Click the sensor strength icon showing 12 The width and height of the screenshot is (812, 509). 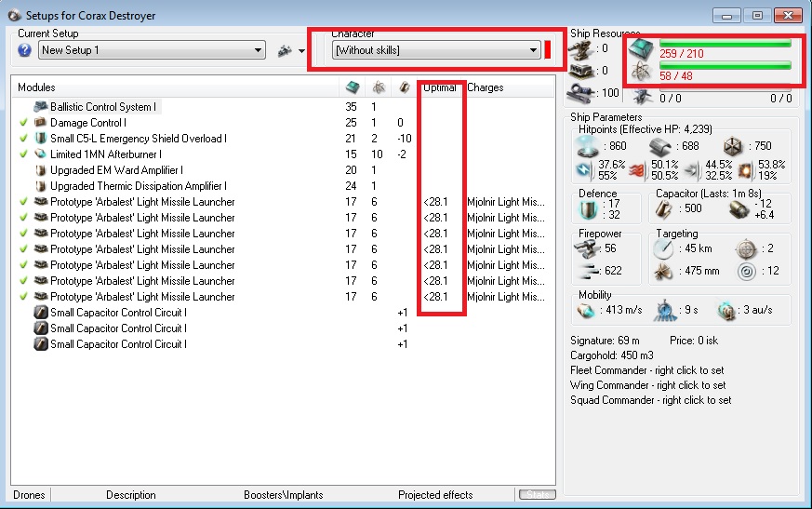(746, 272)
